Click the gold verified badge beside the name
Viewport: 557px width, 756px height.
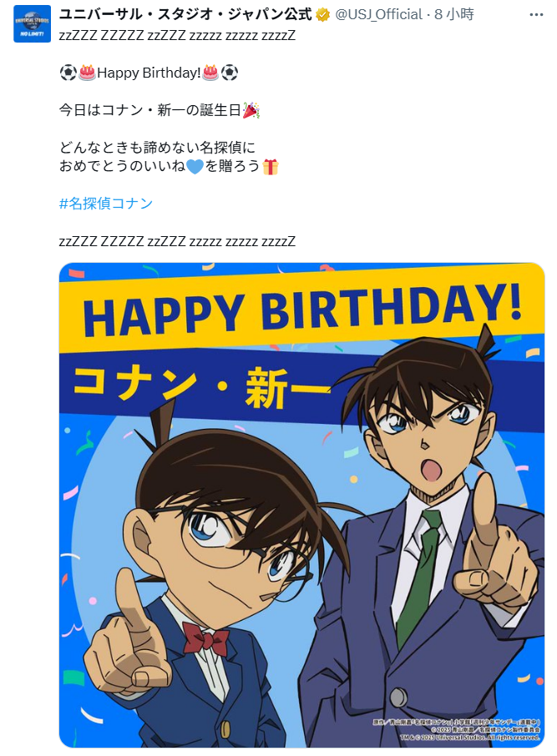322,15
